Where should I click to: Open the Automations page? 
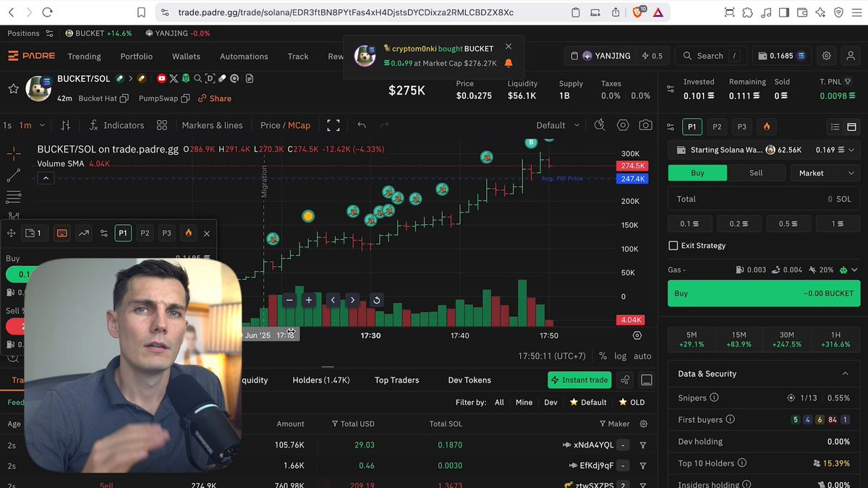244,56
